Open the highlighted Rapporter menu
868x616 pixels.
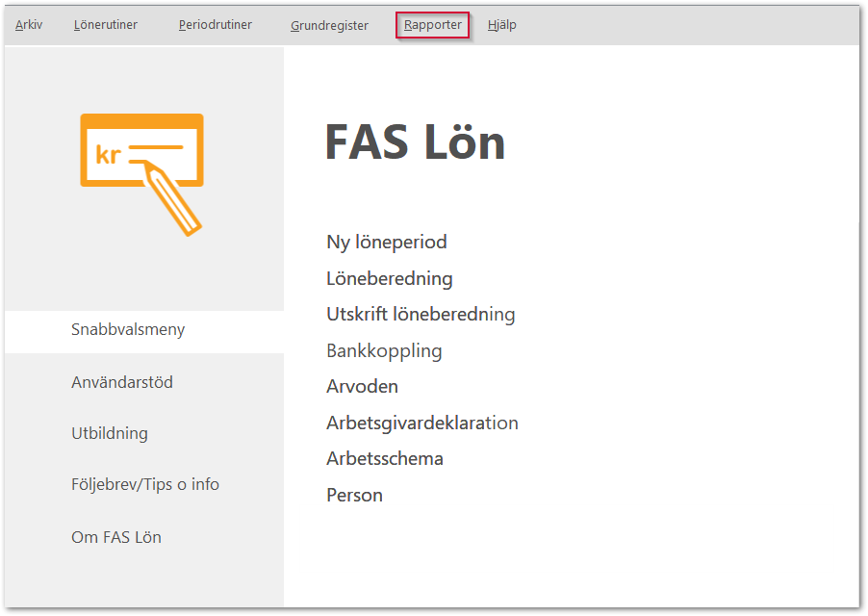pos(433,25)
